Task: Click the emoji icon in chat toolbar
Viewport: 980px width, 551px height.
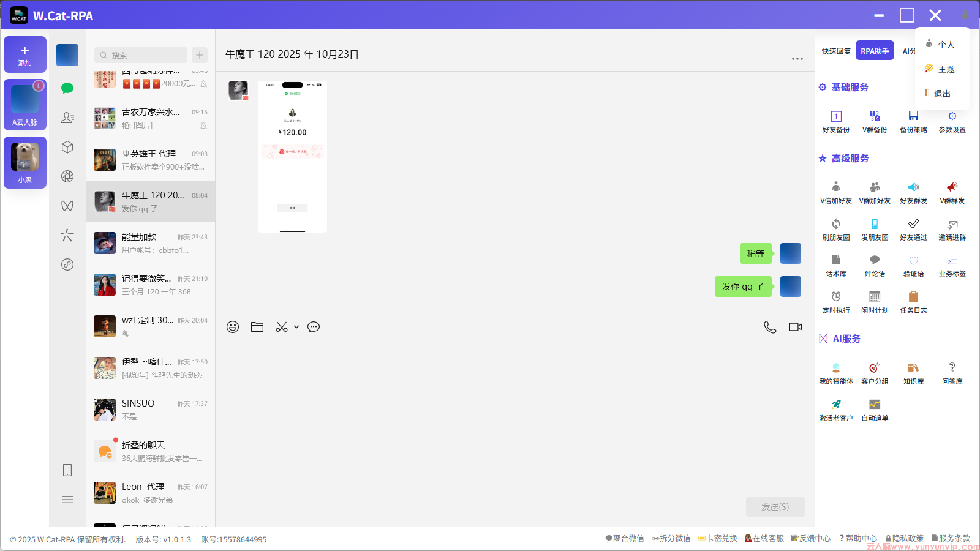Action: [233, 327]
